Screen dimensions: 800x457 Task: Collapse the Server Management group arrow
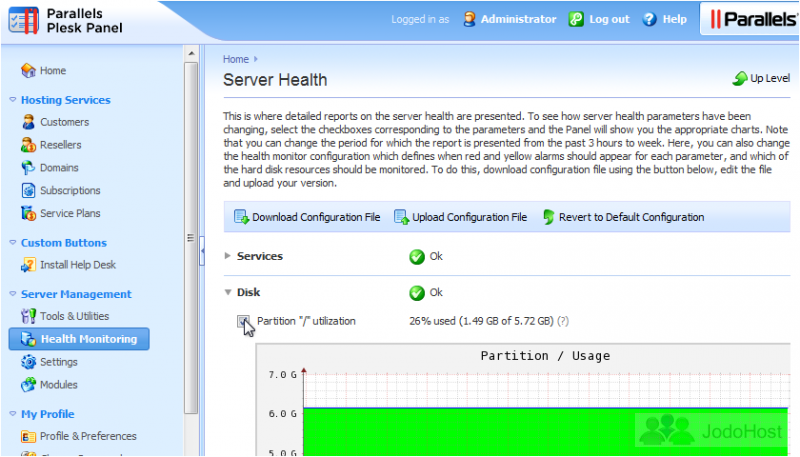[x=13, y=294]
